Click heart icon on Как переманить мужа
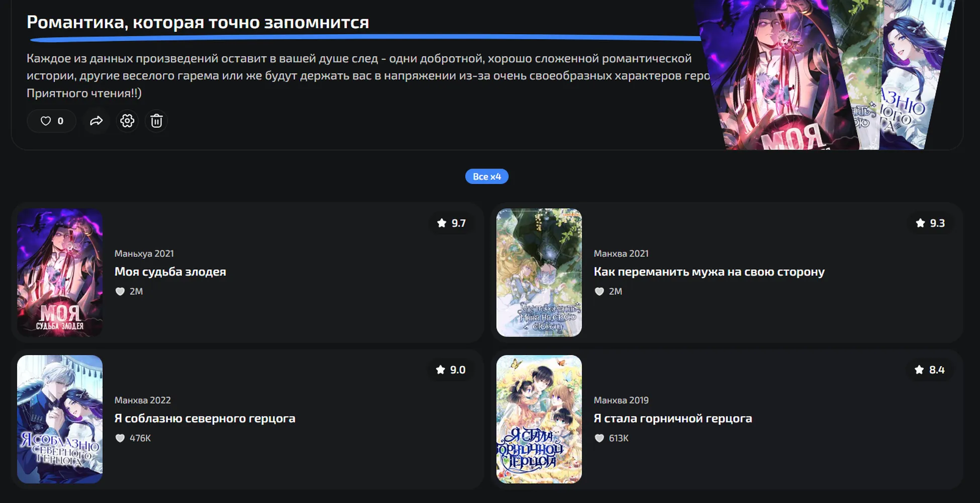Image resolution: width=980 pixels, height=503 pixels. click(x=600, y=291)
